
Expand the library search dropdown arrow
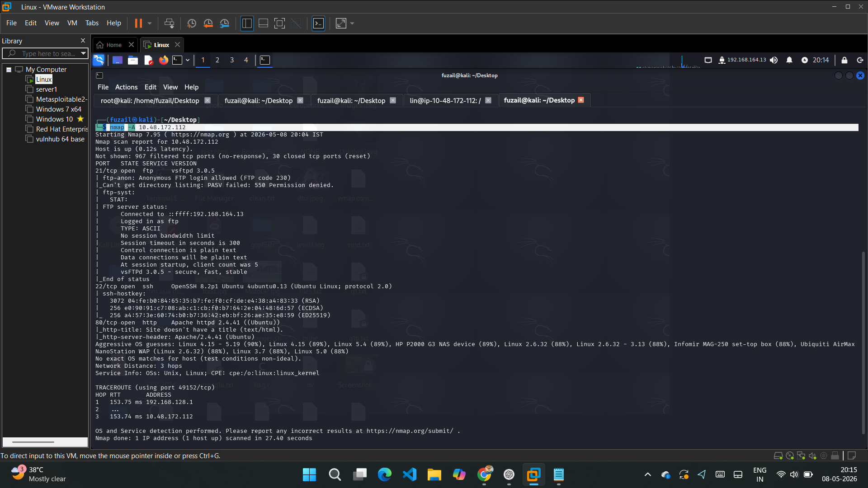tap(83, 54)
